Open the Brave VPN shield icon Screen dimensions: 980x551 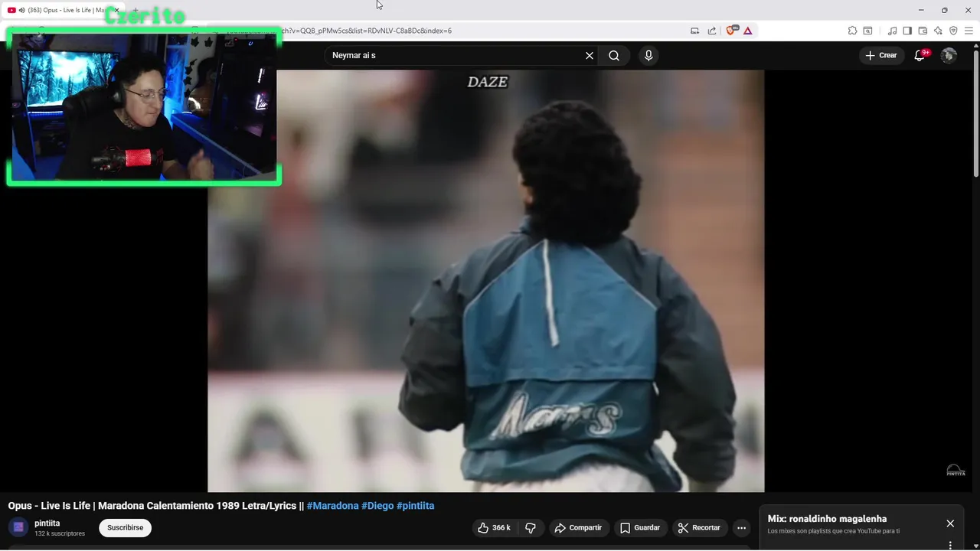(x=953, y=31)
